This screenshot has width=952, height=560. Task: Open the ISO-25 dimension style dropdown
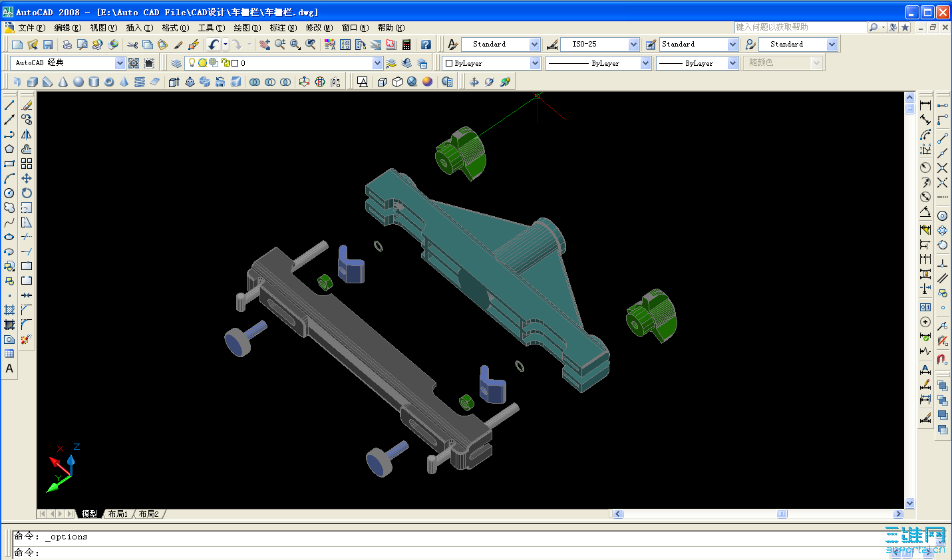coord(633,45)
